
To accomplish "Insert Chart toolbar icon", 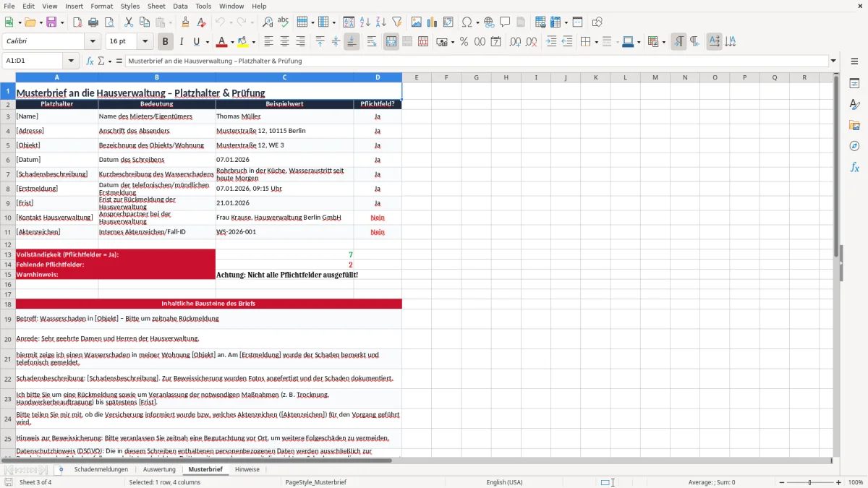I will pyautogui.click(x=432, y=22).
